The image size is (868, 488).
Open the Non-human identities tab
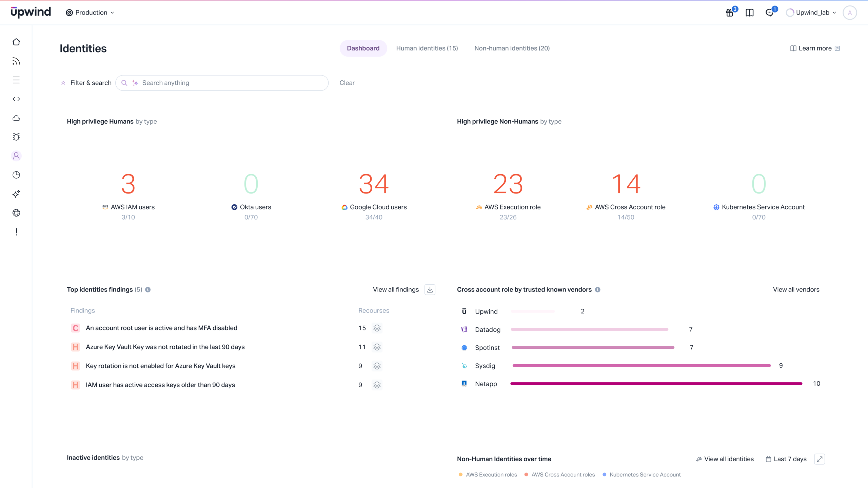512,48
